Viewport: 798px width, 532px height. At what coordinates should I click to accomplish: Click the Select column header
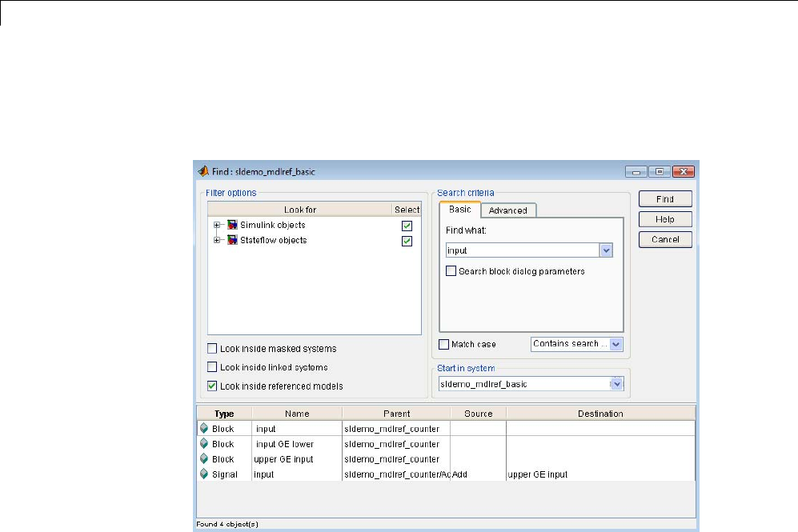click(407, 210)
